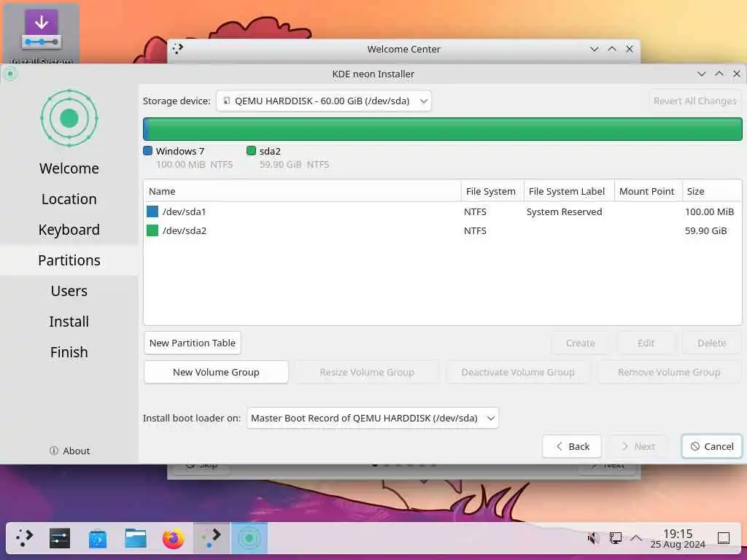Click the Windows 7 blue legend swatch
Image resolution: width=747 pixels, height=560 pixels.
147,151
